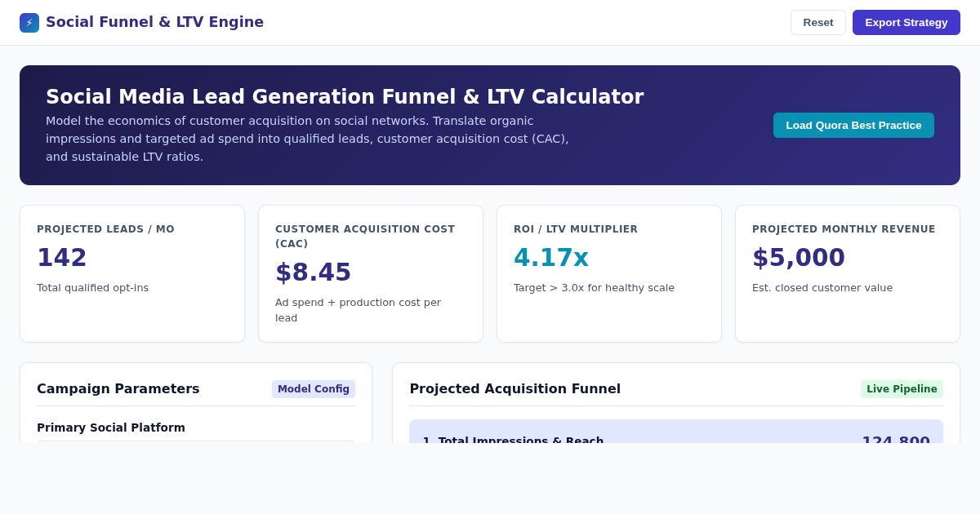Click the $5,000 monthly revenue value
Screen dimensions: 980x514
point(799,258)
